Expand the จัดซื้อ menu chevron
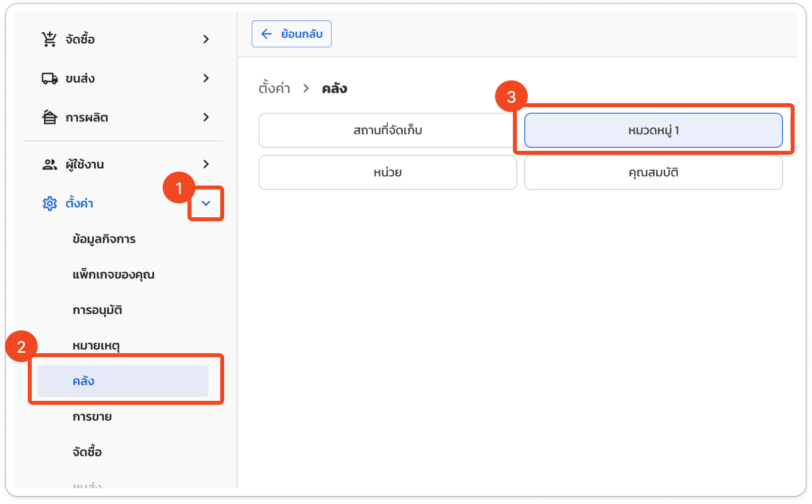Screen dimensions: 812x504 tap(206, 39)
